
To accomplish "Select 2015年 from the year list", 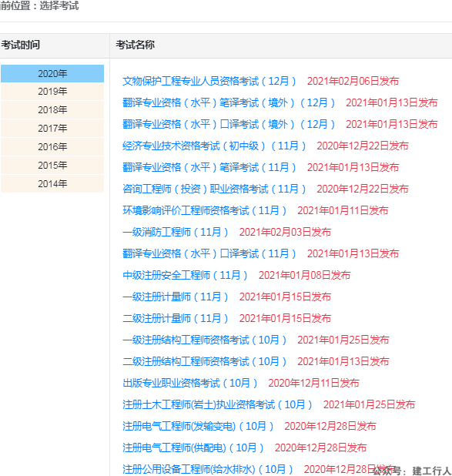I will pyautogui.click(x=52, y=166).
